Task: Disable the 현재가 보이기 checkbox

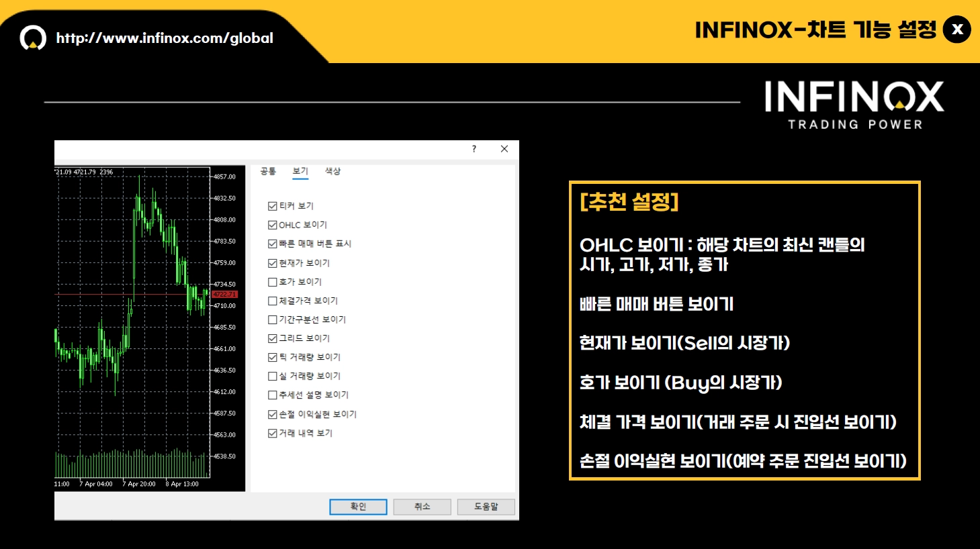Action: point(272,263)
